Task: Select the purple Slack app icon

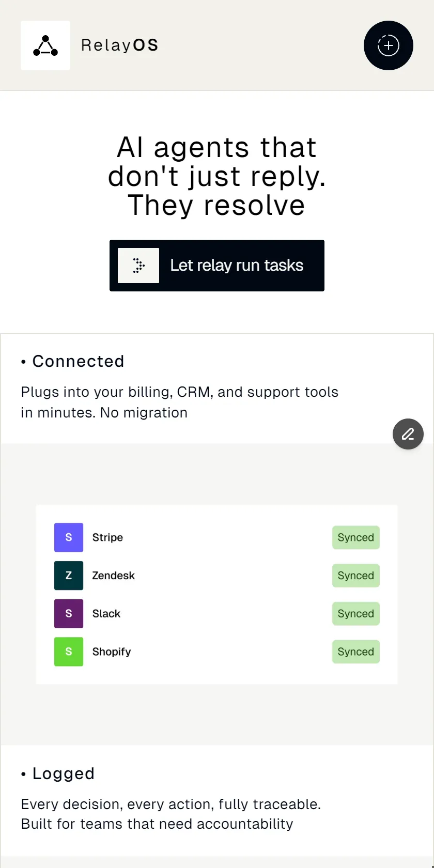Action: point(69,614)
